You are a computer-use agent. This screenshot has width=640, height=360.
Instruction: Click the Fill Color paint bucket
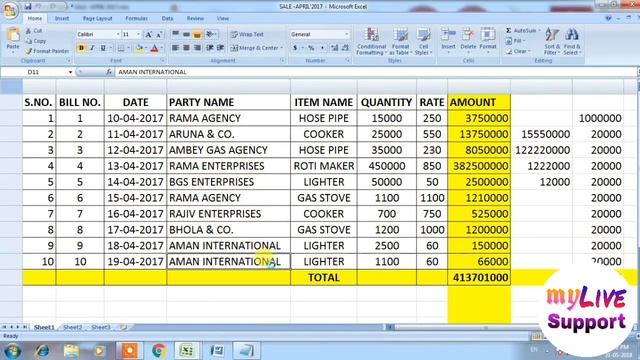coord(140,48)
